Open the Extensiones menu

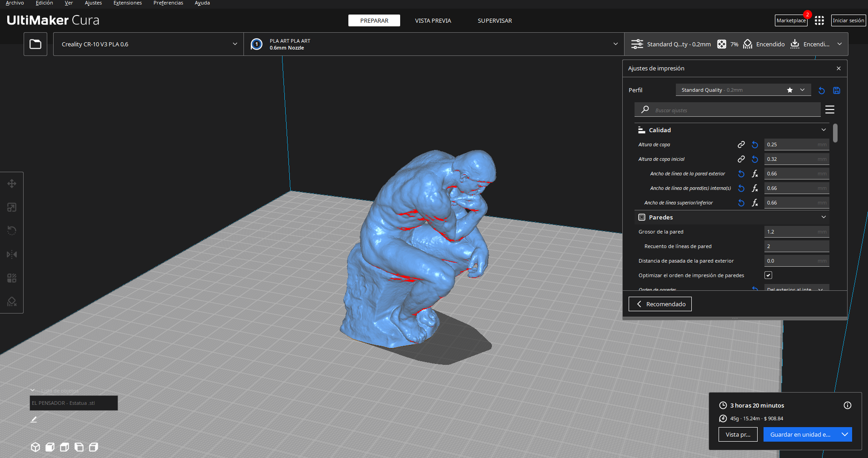click(128, 3)
